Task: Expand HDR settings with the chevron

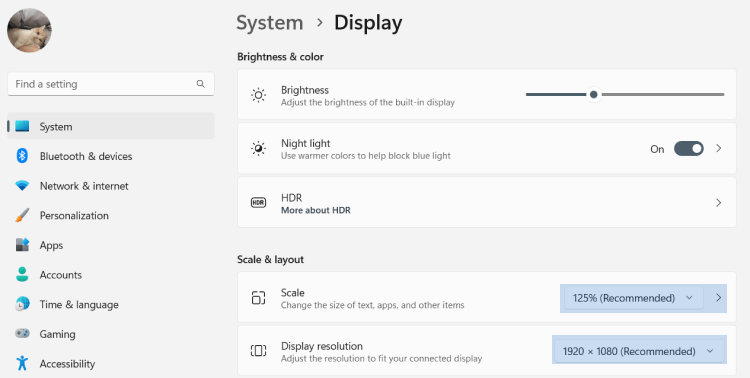Action: click(718, 203)
